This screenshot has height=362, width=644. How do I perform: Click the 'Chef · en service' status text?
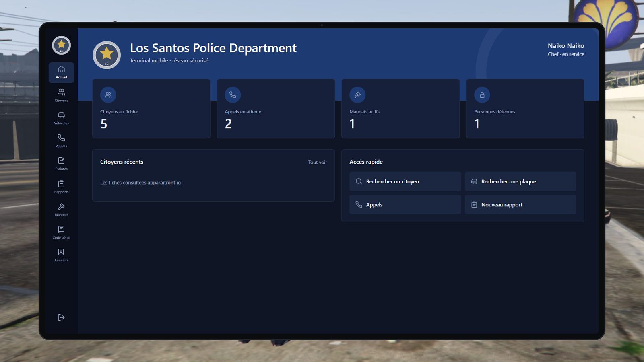tap(566, 54)
